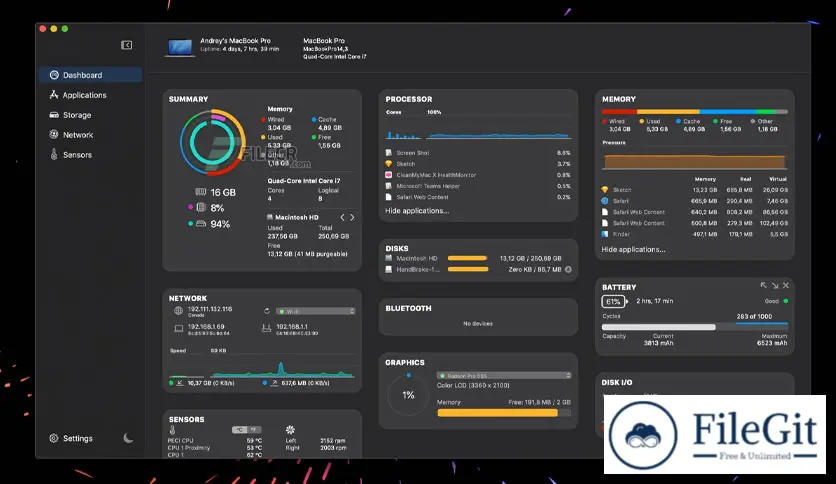Click the Screen Shot process icon
The height and width of the screenshot is (484, 836).
click(x=389, y=152)
